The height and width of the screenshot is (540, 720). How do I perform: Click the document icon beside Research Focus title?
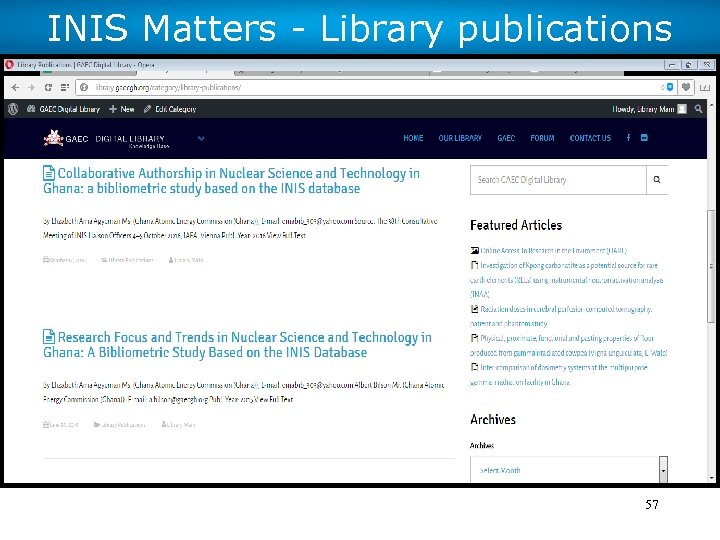[x=49, y=337]
